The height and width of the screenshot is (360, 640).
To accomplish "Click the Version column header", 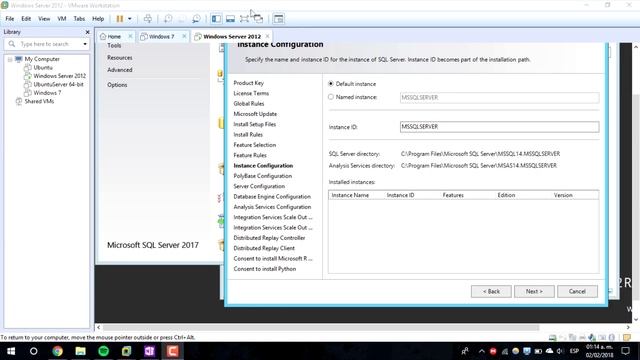I will pyautogui.click(x=563, y=196).
